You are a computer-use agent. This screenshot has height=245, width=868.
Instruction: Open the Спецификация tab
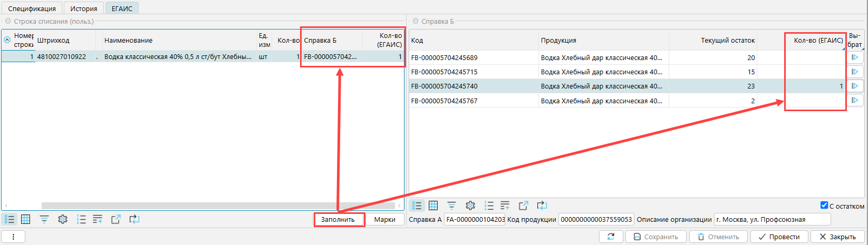pyautogui.click(x=32, y=8)
